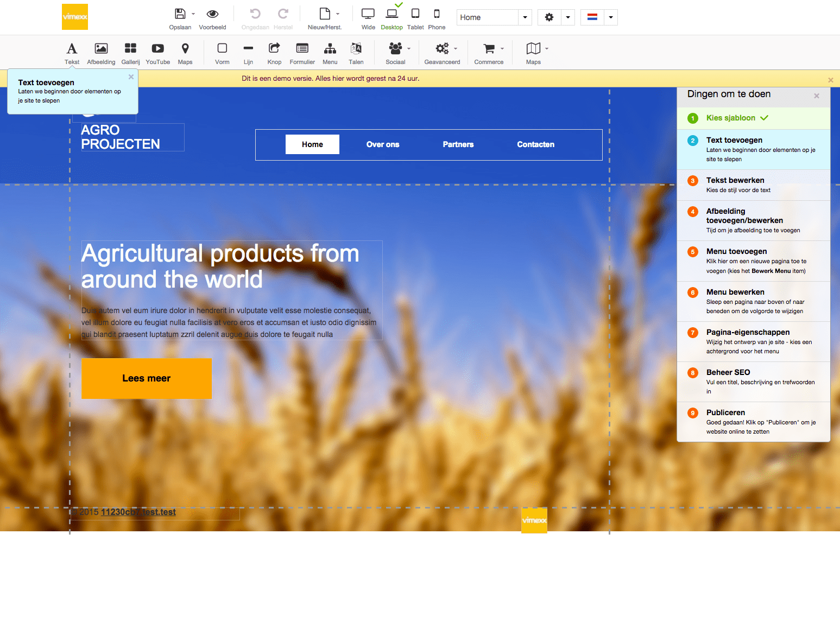Select the Beheer SEO checklist step
Image resolution: width=840 pixels, height=642 pixels.
(x=728, y=372)
